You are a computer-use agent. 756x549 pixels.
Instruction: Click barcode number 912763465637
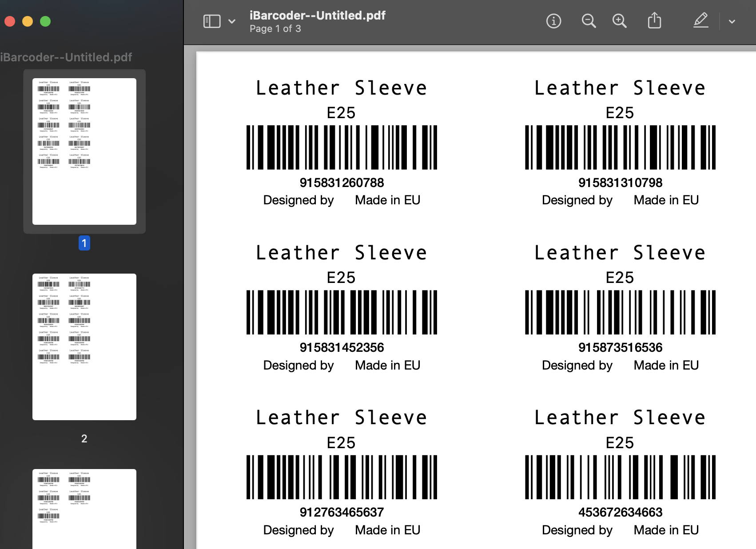(x=342, y=512)
